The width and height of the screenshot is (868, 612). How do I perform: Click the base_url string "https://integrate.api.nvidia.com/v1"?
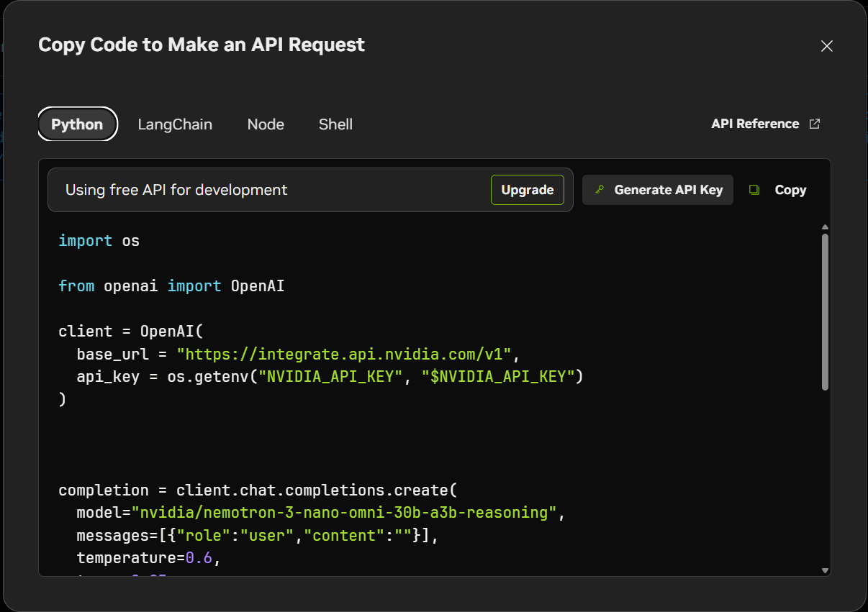[x=344, y=354]
